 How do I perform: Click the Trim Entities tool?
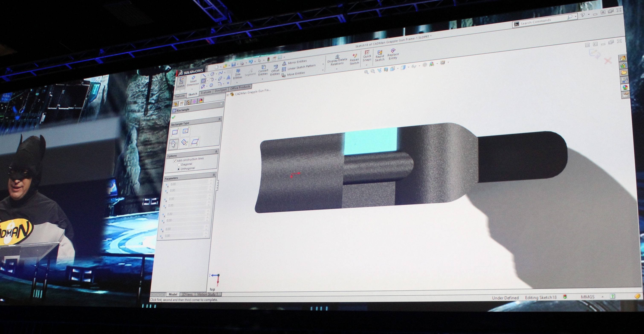[x=238, y=74]
